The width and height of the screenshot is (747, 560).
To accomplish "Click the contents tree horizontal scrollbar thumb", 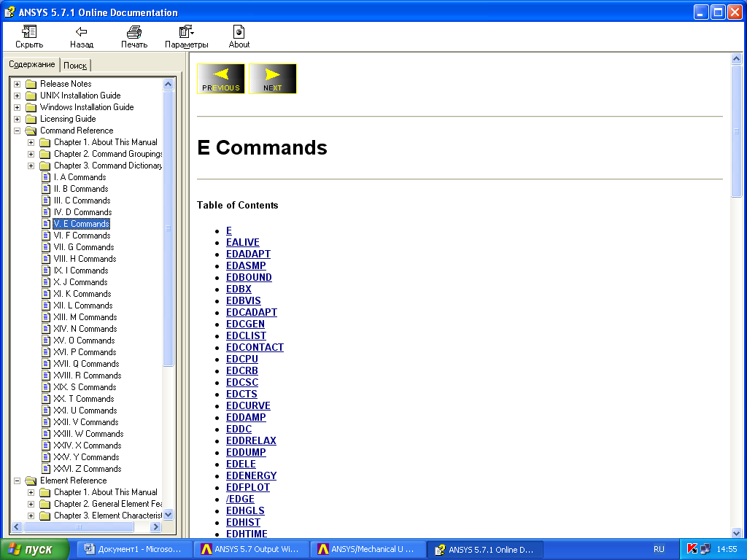I will click(x=79, y=526).
